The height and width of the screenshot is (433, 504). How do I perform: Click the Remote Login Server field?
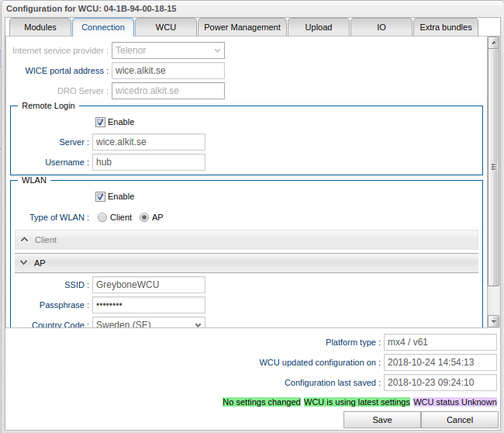click(149, 142)
